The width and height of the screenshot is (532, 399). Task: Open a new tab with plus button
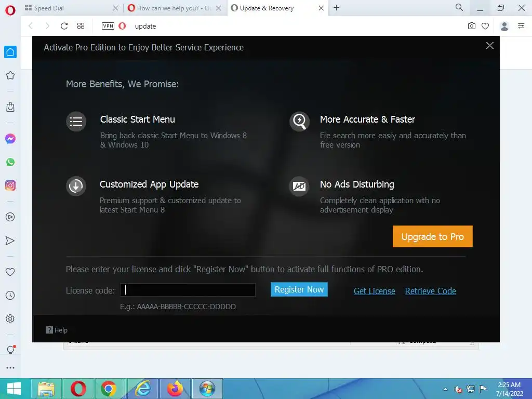[x=336, y=8]
